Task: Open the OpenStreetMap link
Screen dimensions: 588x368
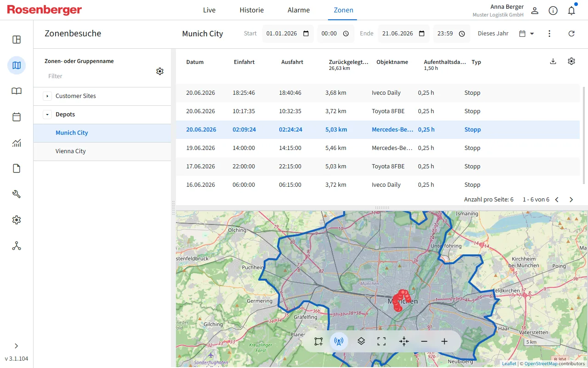Action: [x=541, y=363]
